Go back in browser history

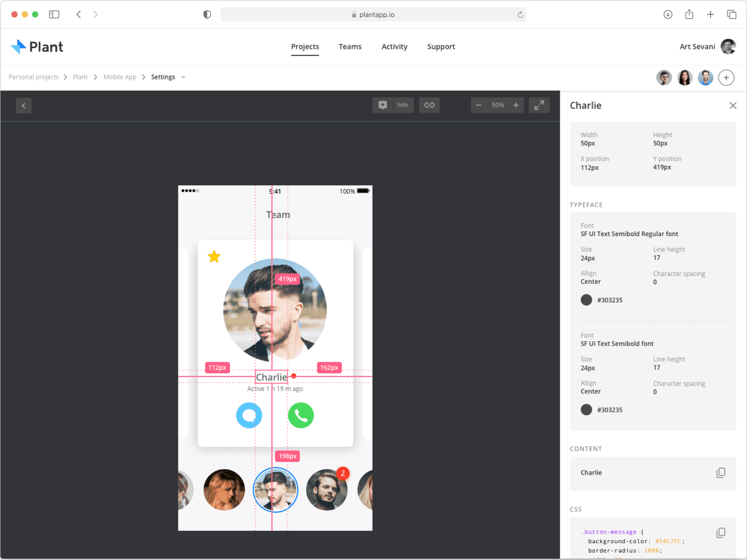click(78, 14)
